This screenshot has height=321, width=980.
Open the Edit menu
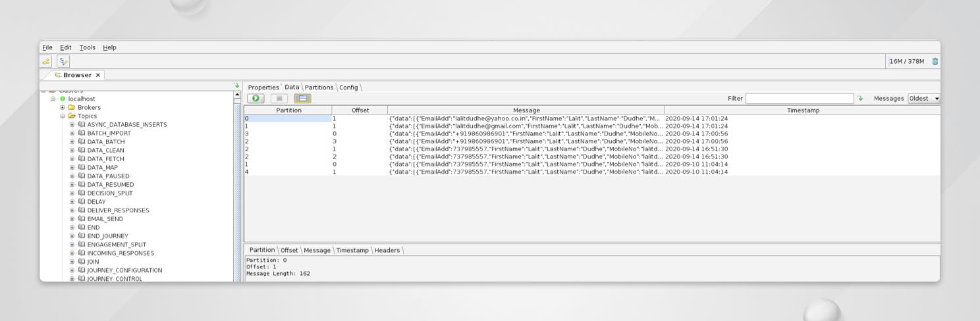click(66, 47)
